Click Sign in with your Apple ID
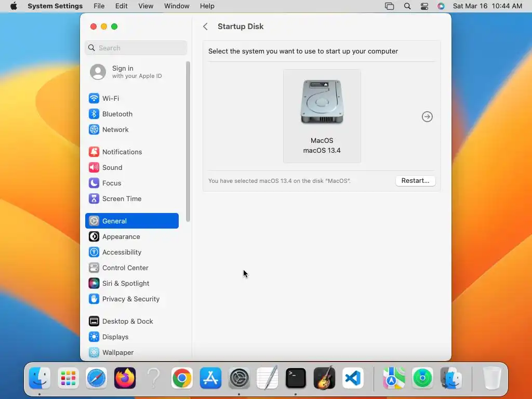 coord(131,72)
